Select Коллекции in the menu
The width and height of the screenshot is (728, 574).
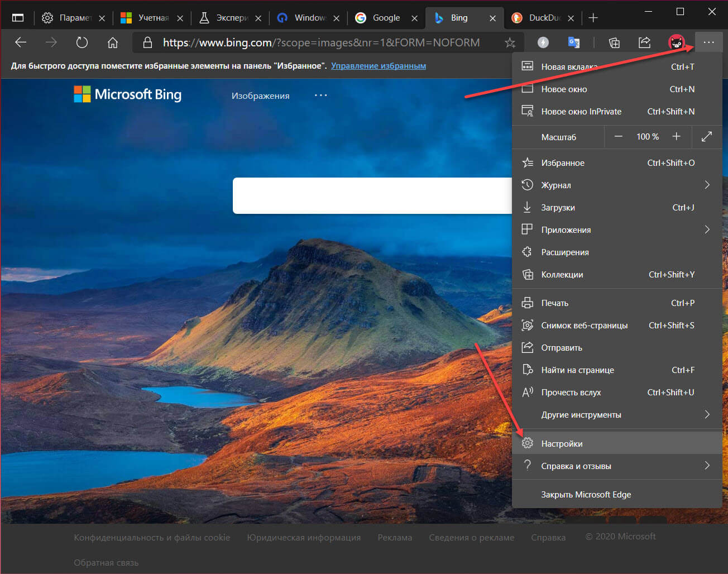(x=617, y=274)
